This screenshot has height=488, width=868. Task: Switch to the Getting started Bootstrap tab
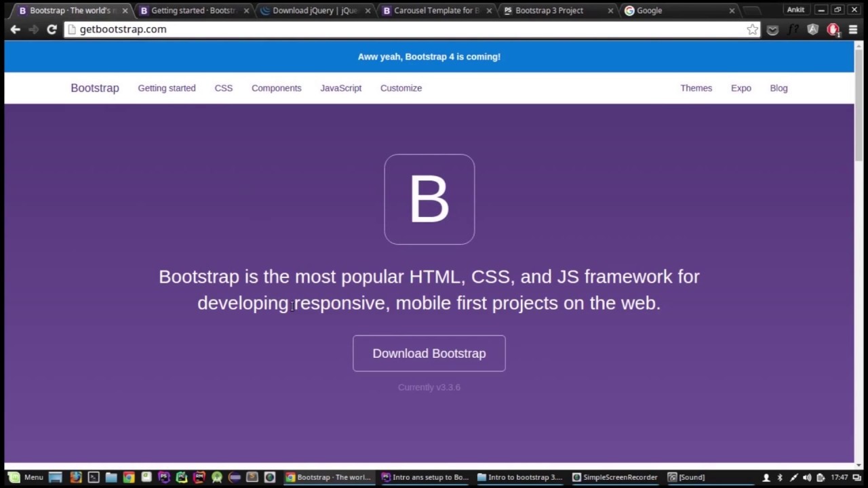click(193, 11)
